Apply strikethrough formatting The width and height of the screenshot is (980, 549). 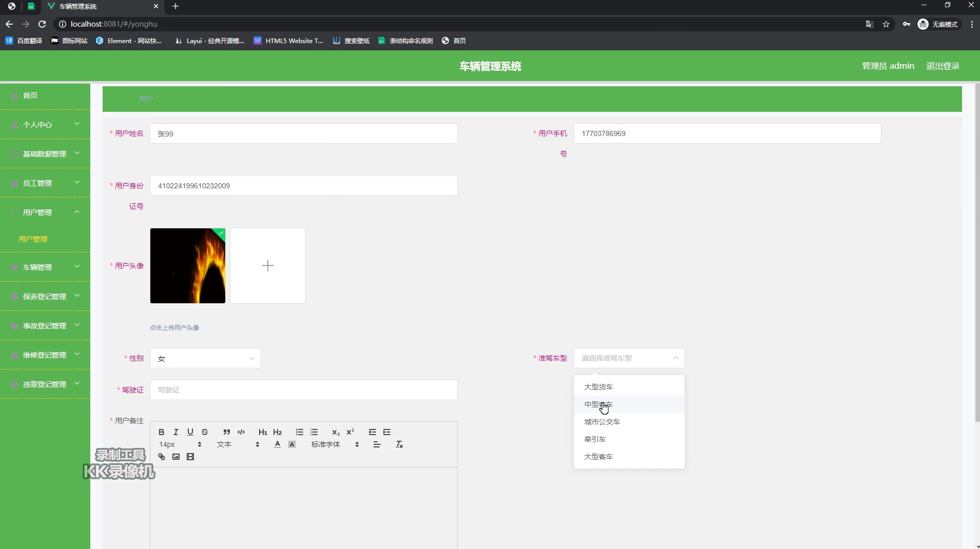(204, 432)
